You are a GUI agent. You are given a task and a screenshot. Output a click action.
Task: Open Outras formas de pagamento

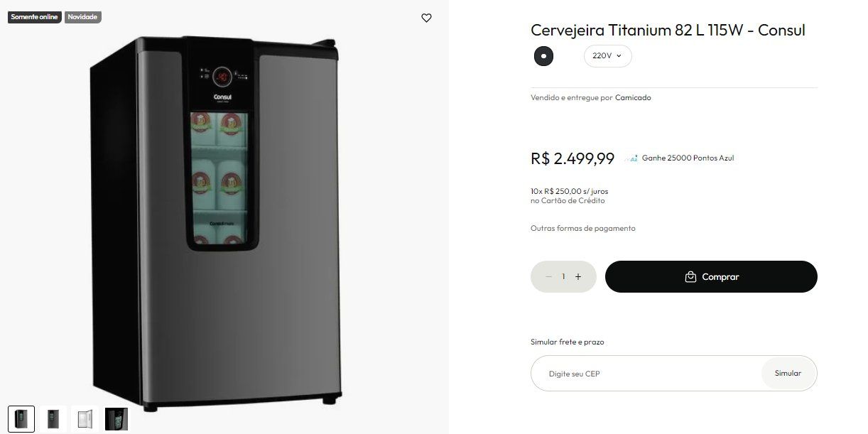click(x=583, y=228)
